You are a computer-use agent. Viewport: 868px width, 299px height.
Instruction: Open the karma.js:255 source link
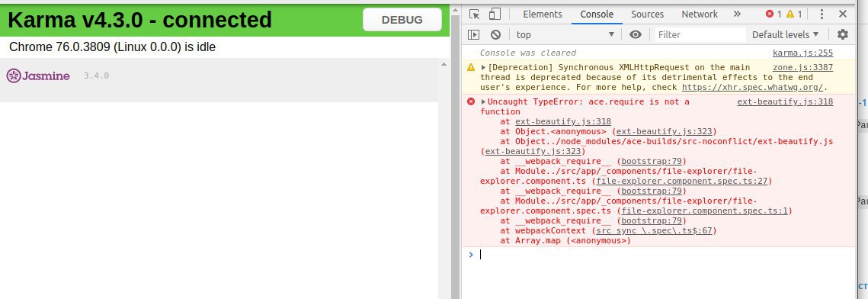tap(802, 53)
